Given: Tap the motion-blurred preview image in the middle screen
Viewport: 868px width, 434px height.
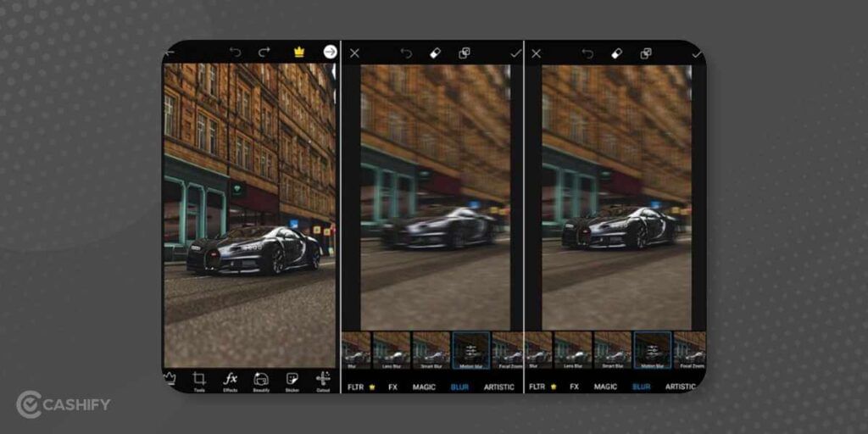Looking at the screenshot, I should coord(435,198).
